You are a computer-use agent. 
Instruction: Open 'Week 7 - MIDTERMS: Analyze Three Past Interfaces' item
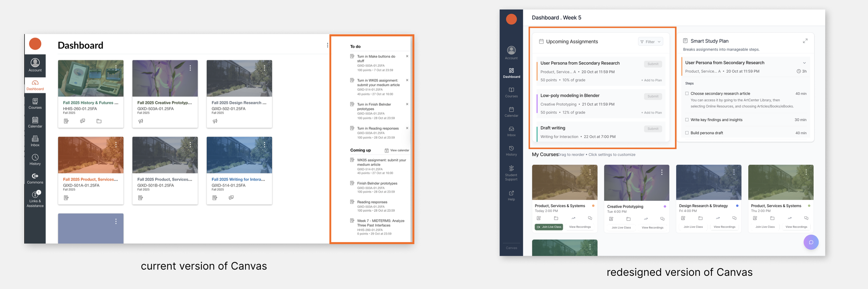(x=381, y=223)
